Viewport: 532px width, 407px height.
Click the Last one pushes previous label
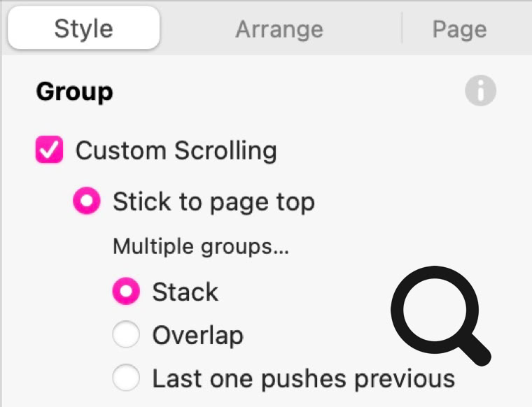pyautogui.click(x=303, y=379)
